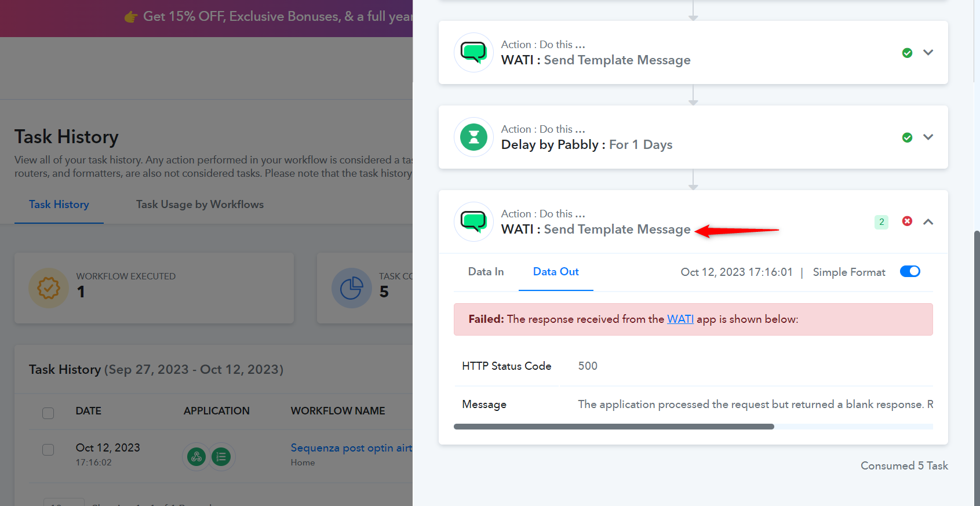Click the Delay by Pabbly hourglass icon

tap(473, 137)
